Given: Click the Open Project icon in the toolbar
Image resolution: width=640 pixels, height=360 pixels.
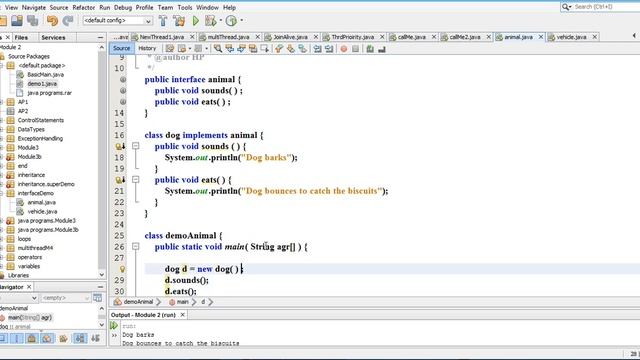Looking at the screenshot, I should click(17, 20).
